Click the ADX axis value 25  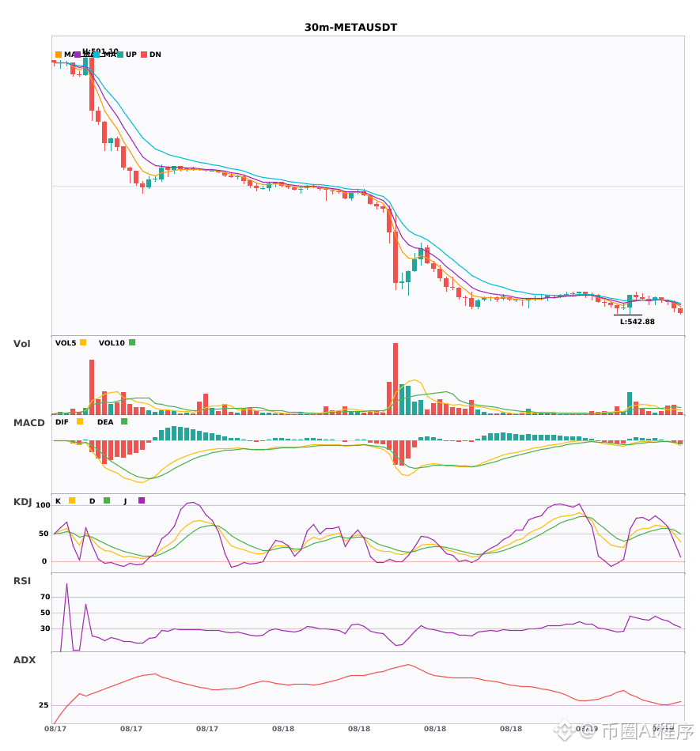[x=44, y=705]
